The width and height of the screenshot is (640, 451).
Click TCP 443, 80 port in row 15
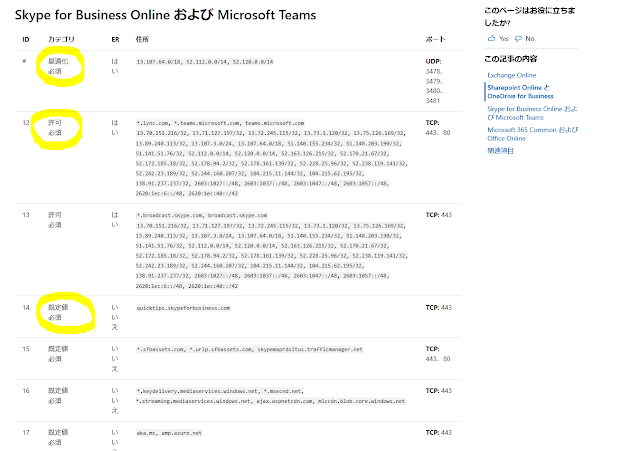point(438,354)
